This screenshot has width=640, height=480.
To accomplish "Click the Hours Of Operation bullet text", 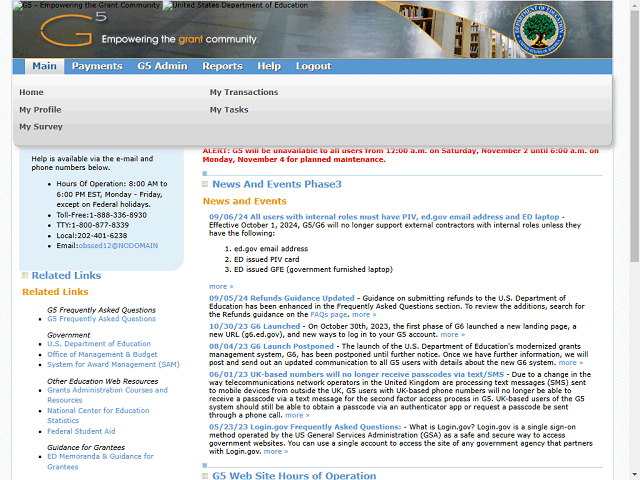I will point(112,194).
